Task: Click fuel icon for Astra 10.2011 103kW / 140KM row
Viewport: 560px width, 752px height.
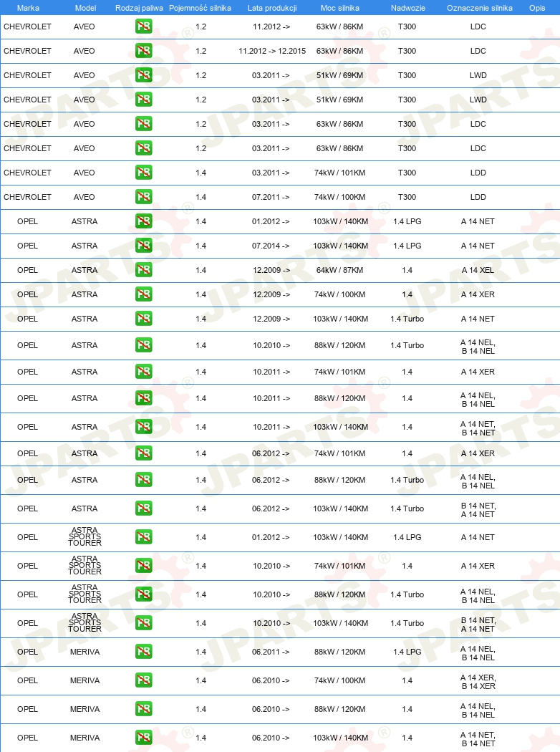Action: click(143, 426)
